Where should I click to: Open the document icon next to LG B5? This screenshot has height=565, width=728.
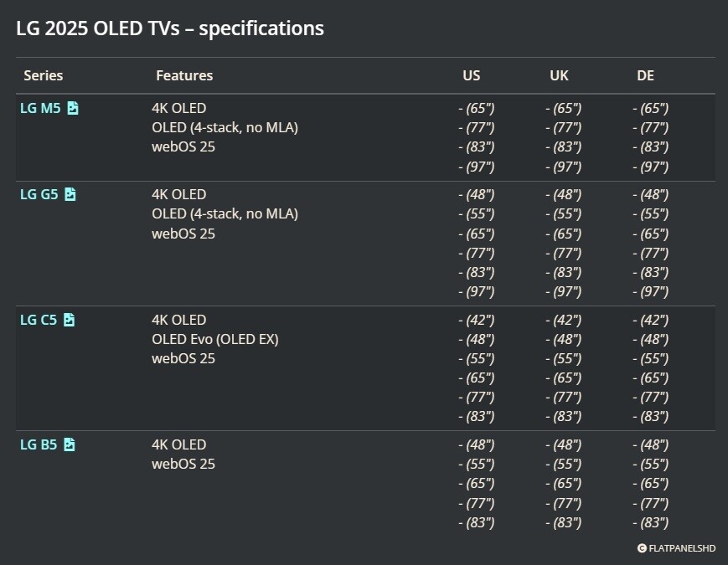tap(69, 444)
